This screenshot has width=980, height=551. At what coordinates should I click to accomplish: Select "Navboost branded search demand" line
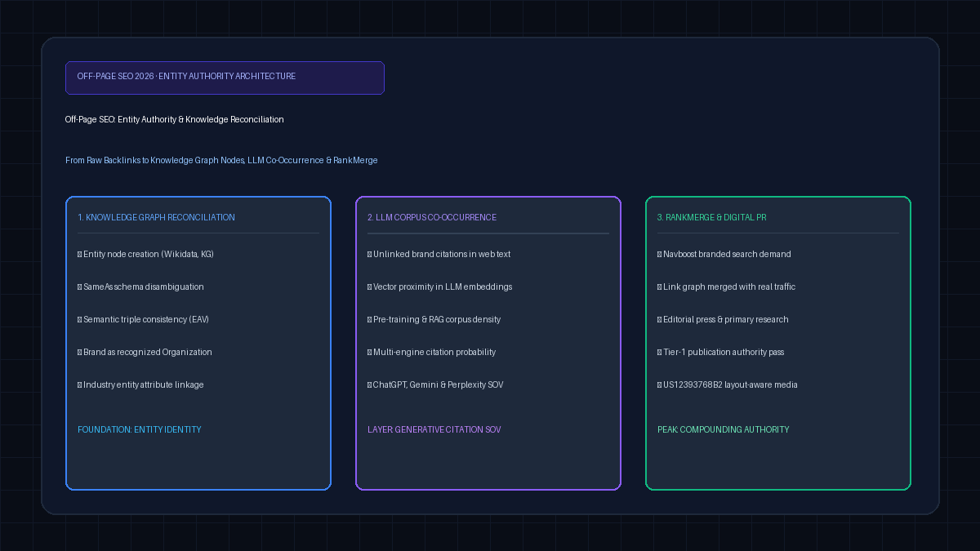tap(724, 254)
